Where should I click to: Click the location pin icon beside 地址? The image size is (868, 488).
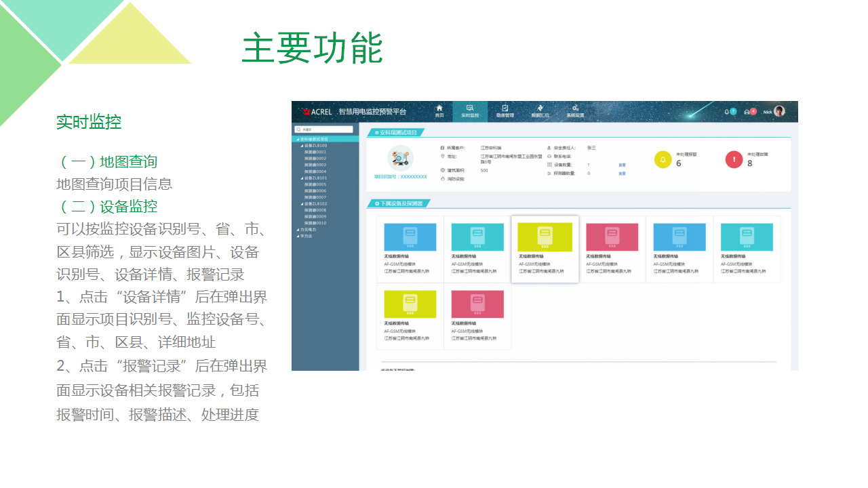(442, 156)
